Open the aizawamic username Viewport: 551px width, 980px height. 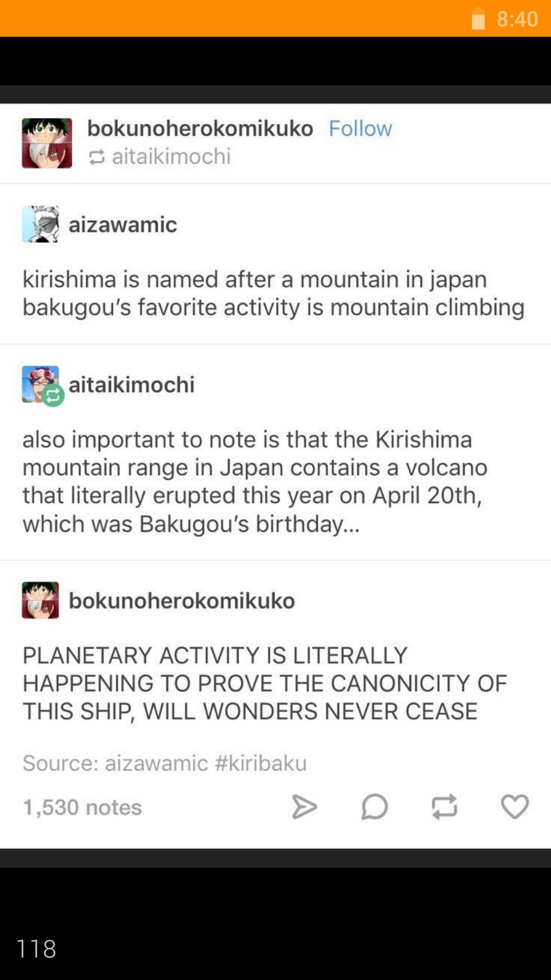[x=123, y=225]
